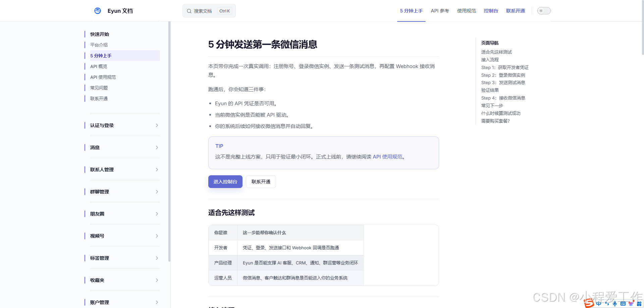Jump to 常见下一步 in page navigation

[x=492, y=106]
